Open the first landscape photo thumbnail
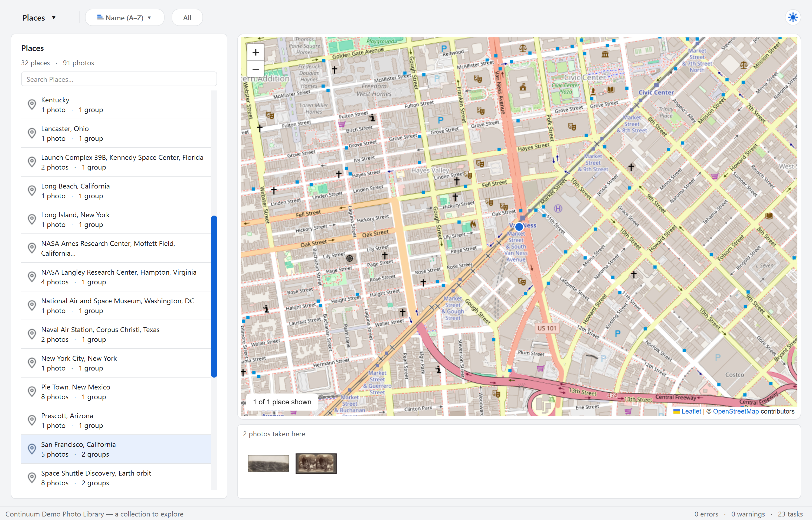The width and height of the screenshot is (812, 520). (269, 463)
